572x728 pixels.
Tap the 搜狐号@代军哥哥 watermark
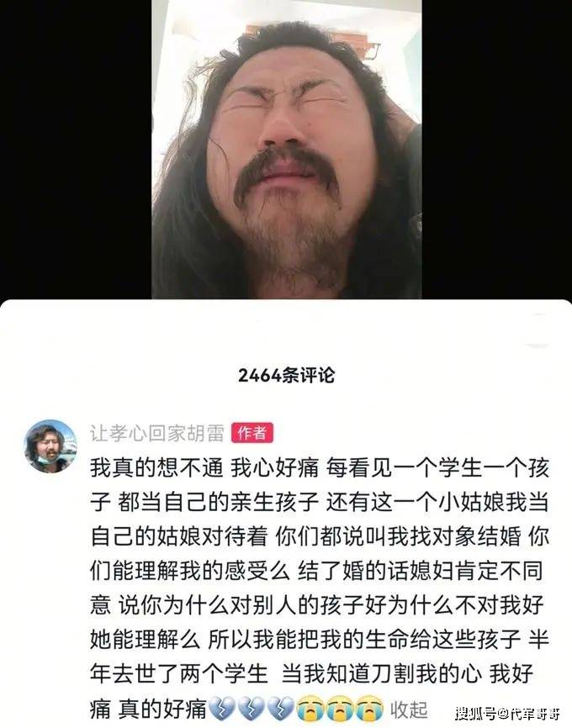click(507, 713)
